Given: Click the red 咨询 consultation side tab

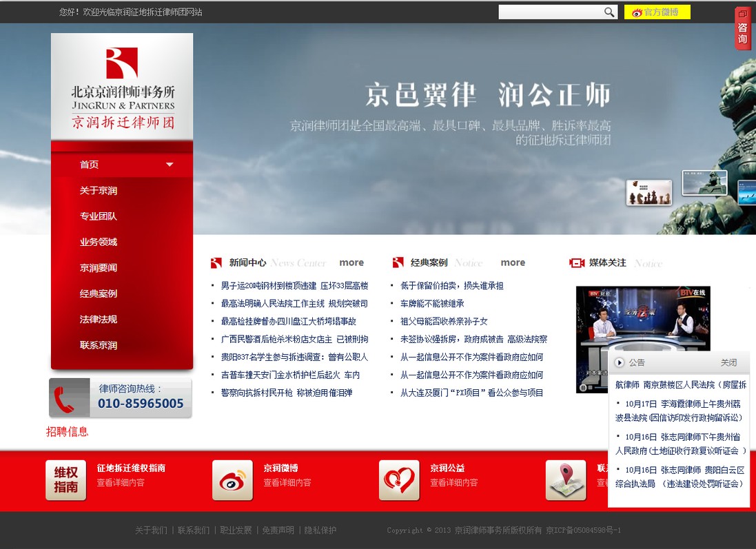Looking at the screenshot, I should click(x=742, y=28).
